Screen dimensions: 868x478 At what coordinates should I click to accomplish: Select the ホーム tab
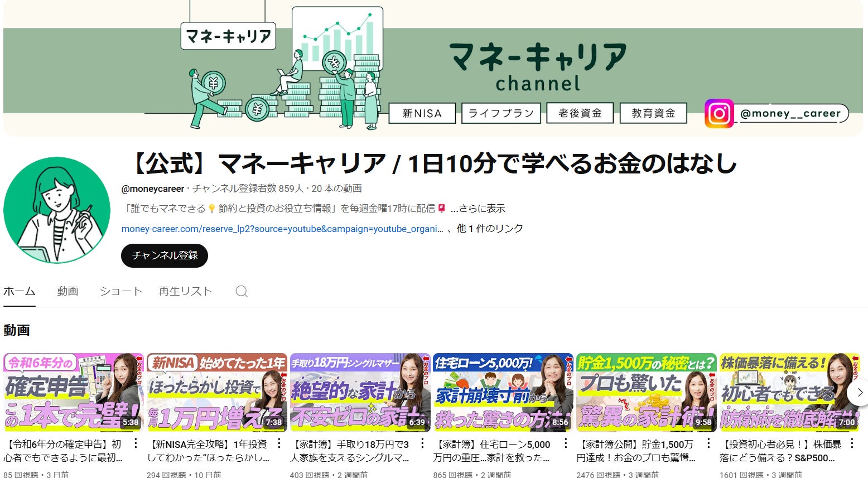point(20,291)
